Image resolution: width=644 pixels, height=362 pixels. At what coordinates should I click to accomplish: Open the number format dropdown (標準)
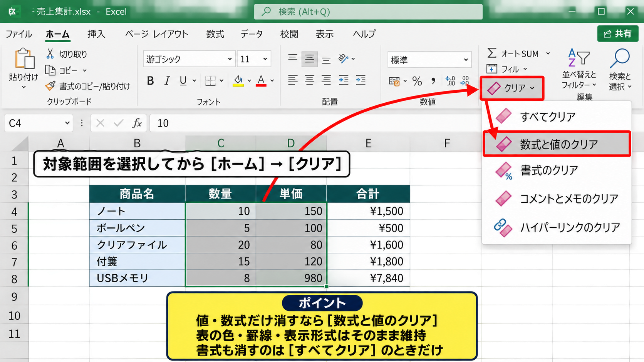point(466,60)
